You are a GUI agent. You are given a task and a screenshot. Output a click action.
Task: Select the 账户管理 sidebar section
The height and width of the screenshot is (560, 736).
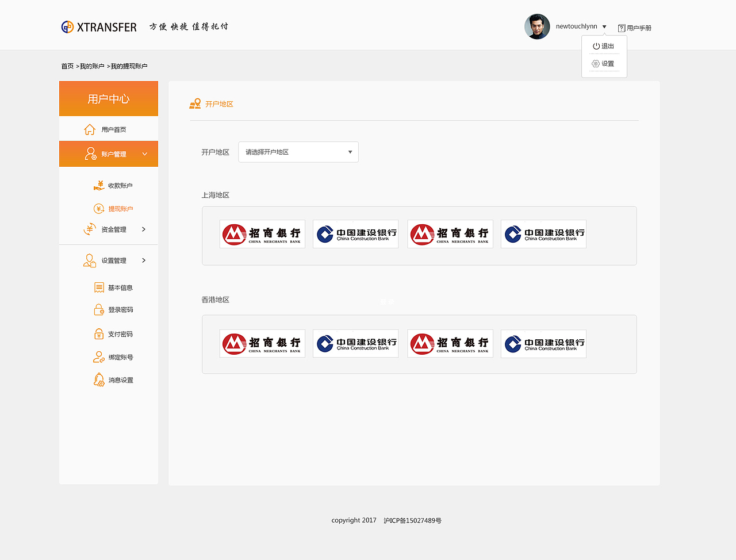109,154
